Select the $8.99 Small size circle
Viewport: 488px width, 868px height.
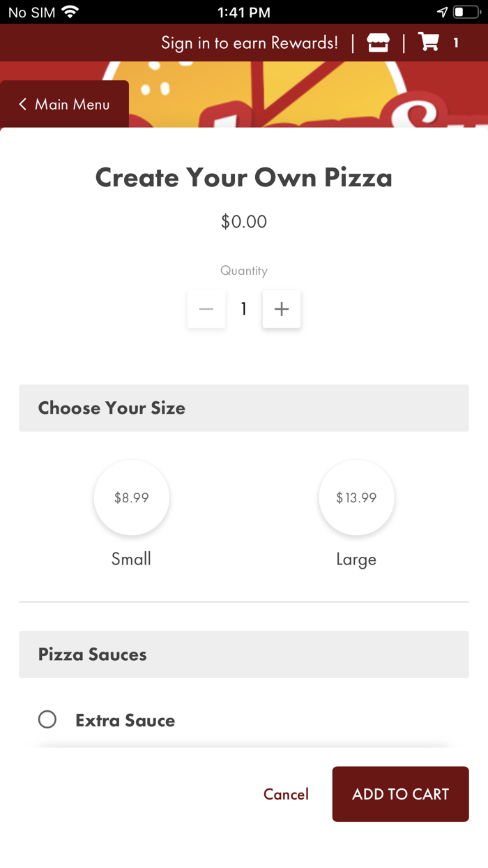[x=132, y=497]
